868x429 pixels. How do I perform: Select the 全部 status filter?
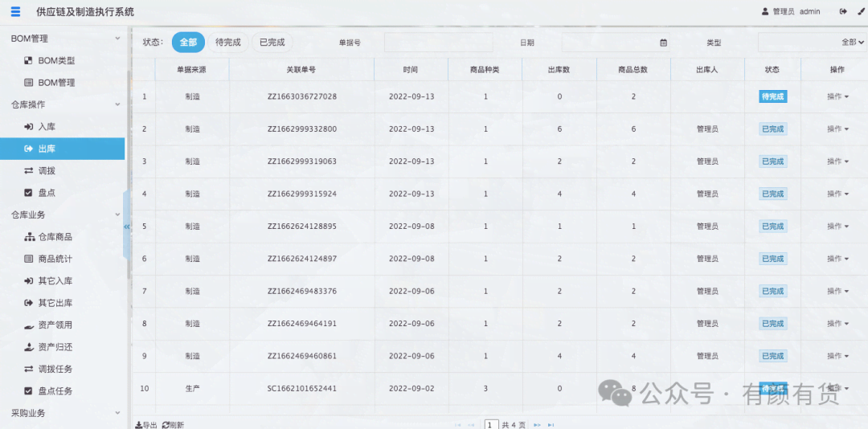tap(188, 43)
